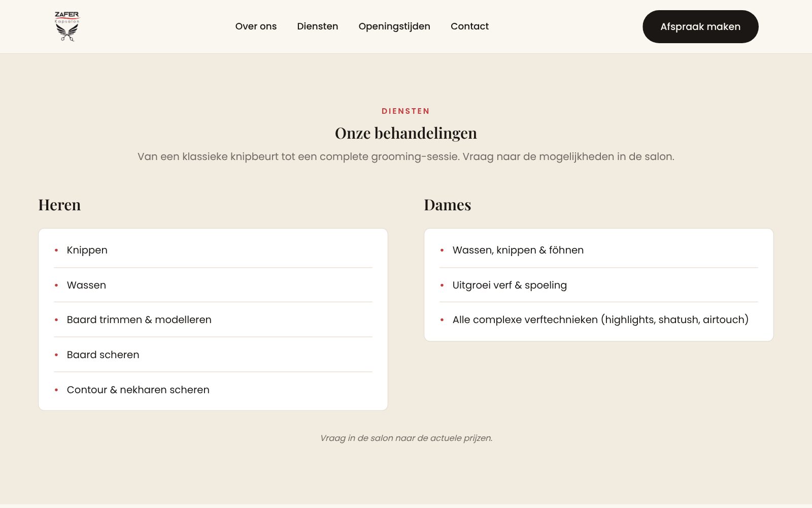Click the Onze behandelingen heading
Viewport: 812px width, 508px height.
tap(406, 133)
